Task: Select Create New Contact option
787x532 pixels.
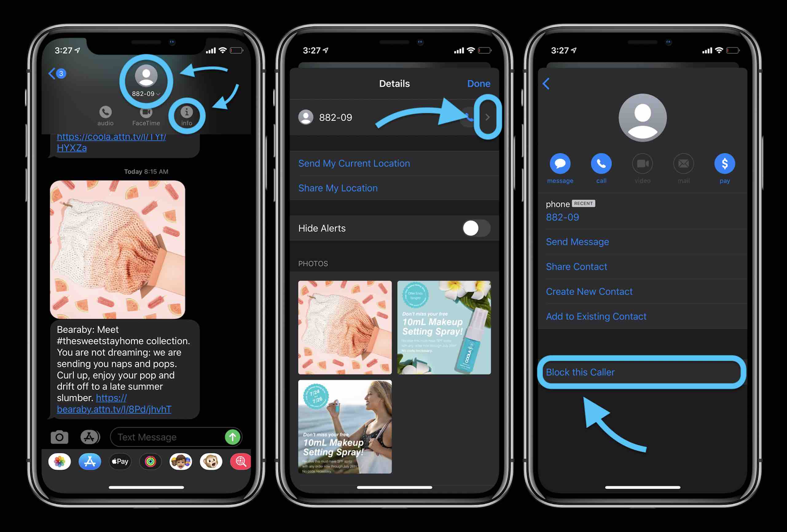Action: coord(589,291)
